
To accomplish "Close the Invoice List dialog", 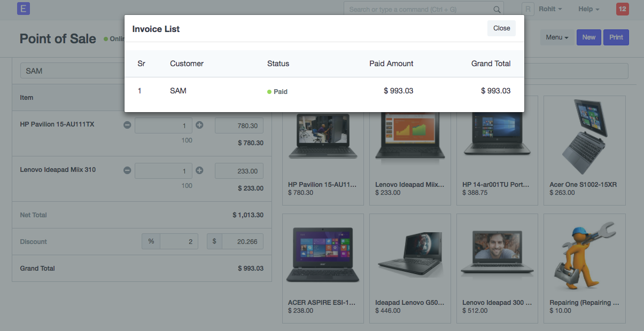I will pos(501,28).
